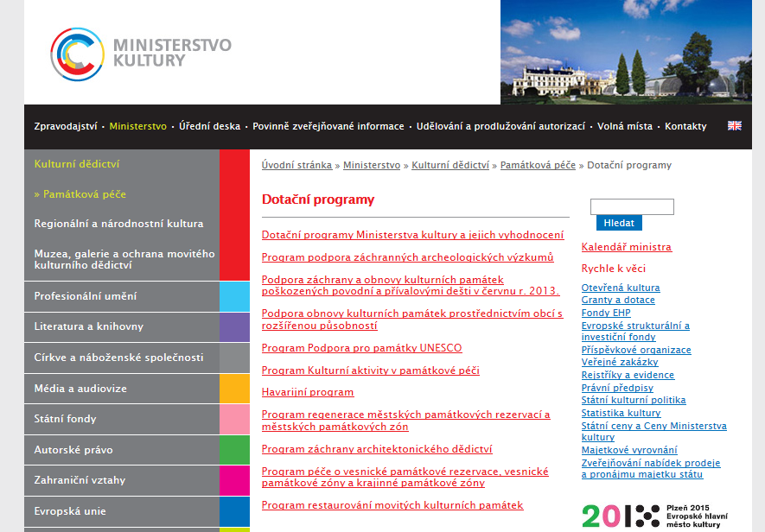Open Otevřená kultura quick link
The height and width of the screenshot is (532, 765).
coord(621,288)
